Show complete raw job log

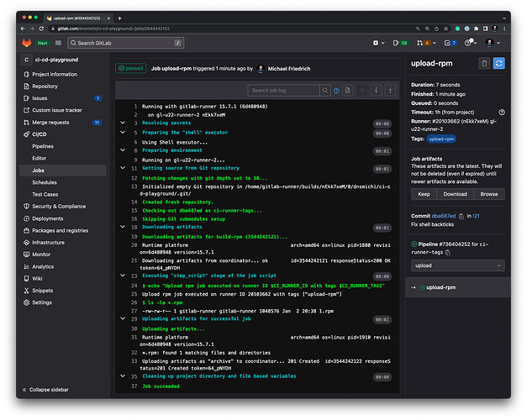(x=347, y=91)
